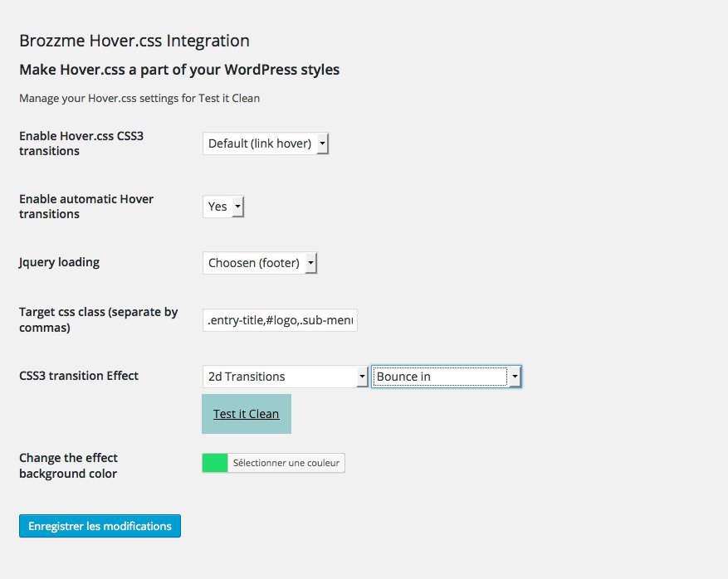The image size is (728, 579).
Task: Open the Jquery loading Choosen (footer) dropdown
Action: 260,263
